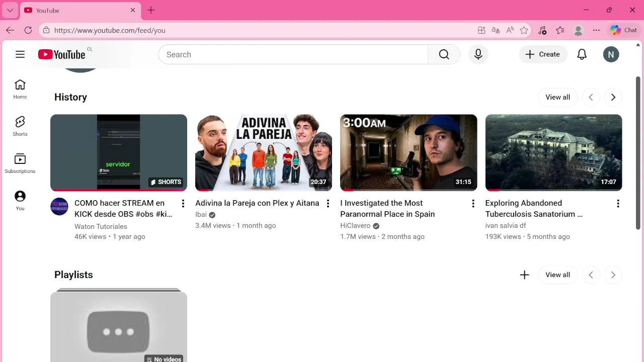
Task: Open the translate icon in address bar
Action: click(496, 30)
